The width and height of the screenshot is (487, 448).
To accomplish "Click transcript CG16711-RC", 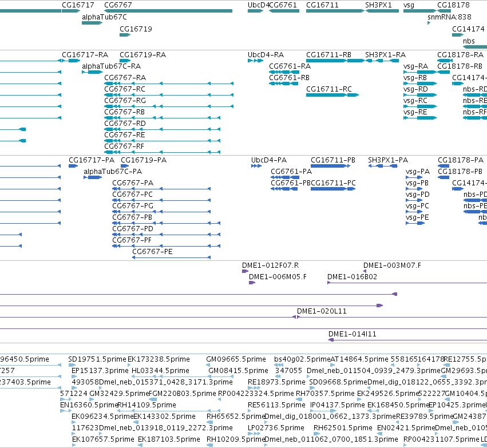I will (329, 89).
